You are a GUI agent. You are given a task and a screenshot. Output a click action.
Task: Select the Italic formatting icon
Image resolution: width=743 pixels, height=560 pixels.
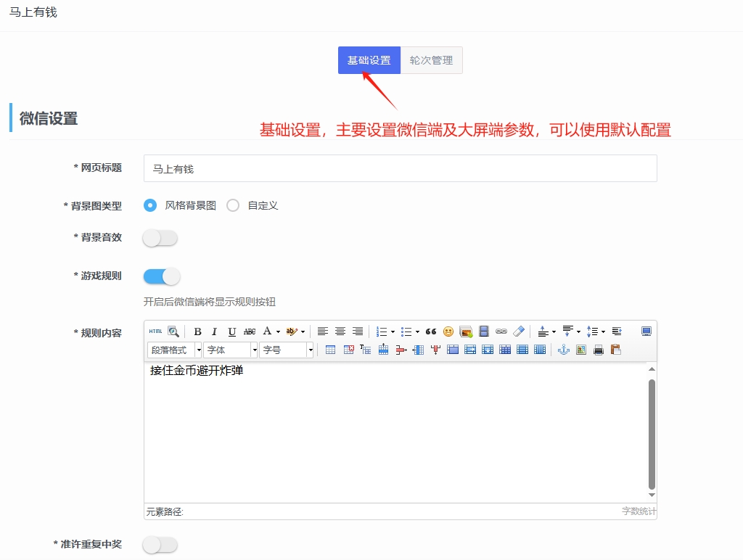pos(213,332)
